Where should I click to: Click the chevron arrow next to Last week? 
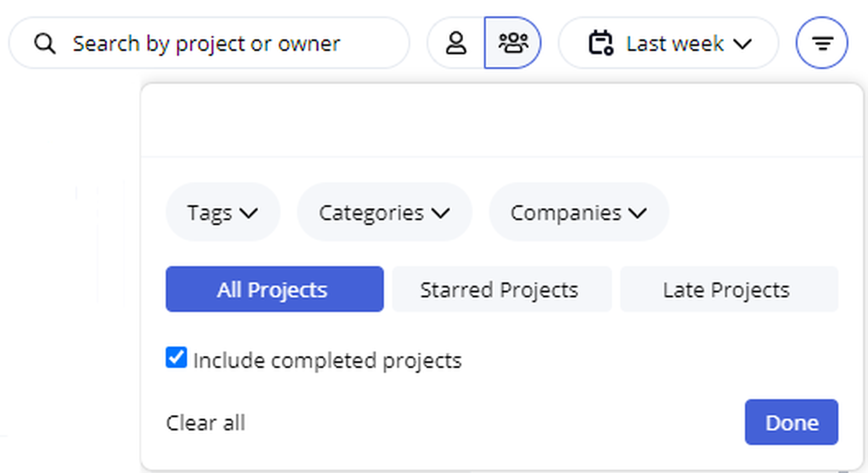pos(742,43)
